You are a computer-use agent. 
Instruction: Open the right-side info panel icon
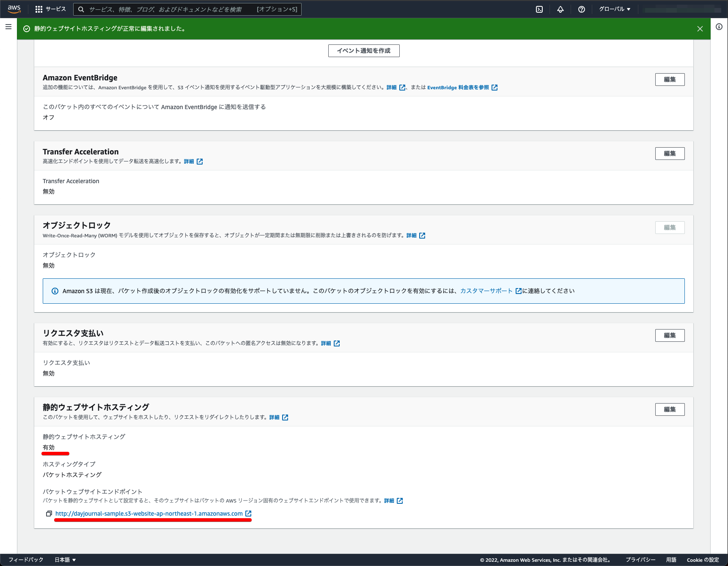click(719, 27)
